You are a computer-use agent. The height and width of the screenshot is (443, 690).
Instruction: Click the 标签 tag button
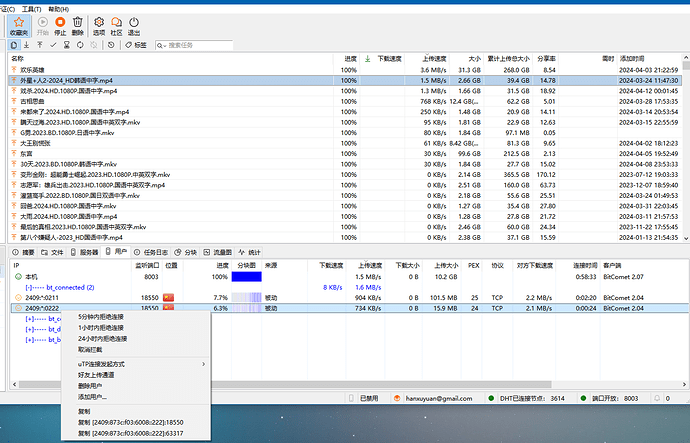(x=136, y=45)
